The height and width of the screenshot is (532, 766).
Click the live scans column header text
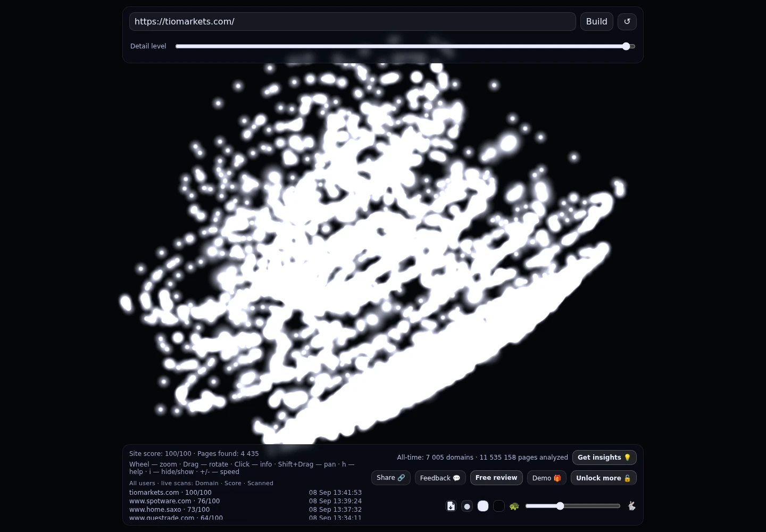(x=201, y=483)
